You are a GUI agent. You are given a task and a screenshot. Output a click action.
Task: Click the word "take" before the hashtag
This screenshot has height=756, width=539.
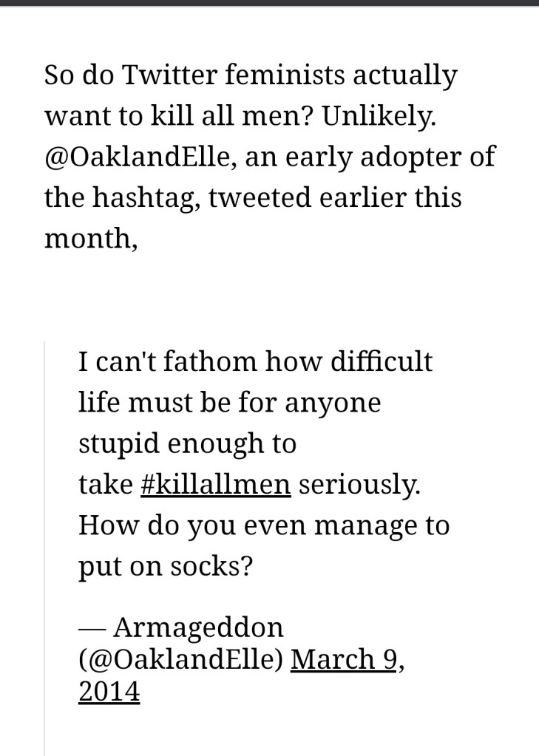(x=104, y=485)
